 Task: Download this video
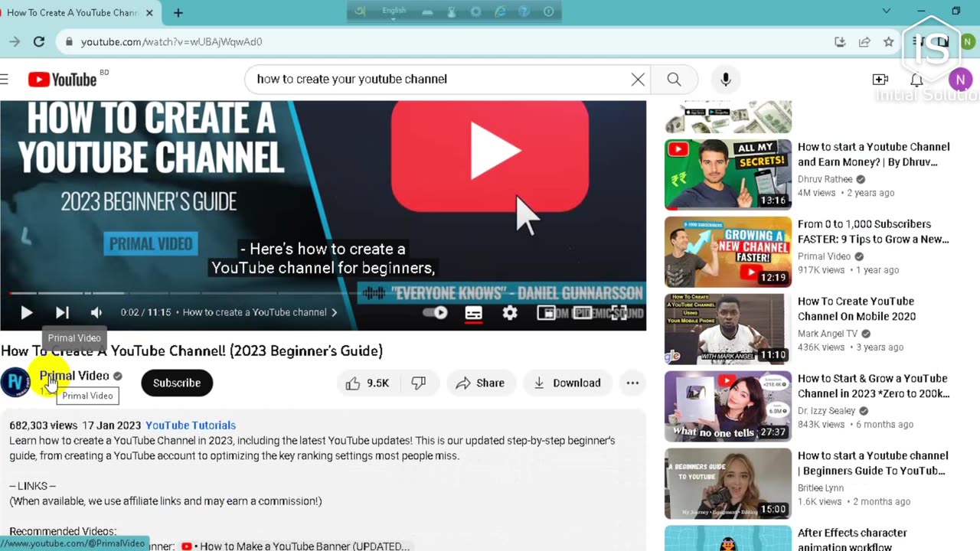coord(567,383)
